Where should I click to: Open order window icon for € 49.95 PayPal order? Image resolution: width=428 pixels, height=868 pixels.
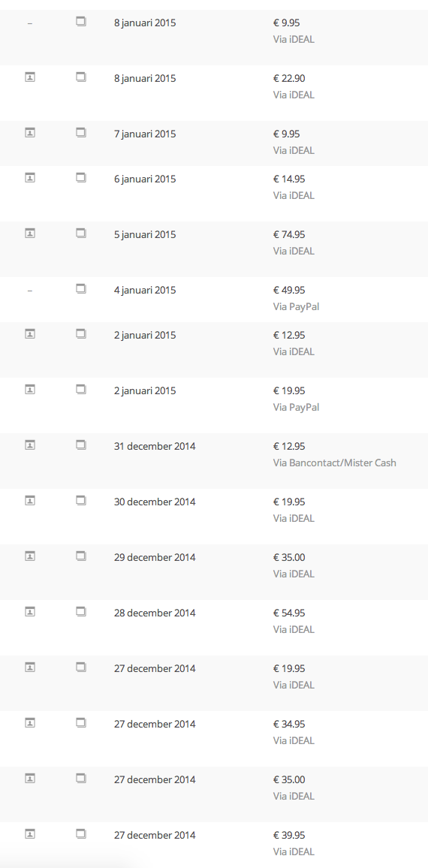tap(81, 289)
